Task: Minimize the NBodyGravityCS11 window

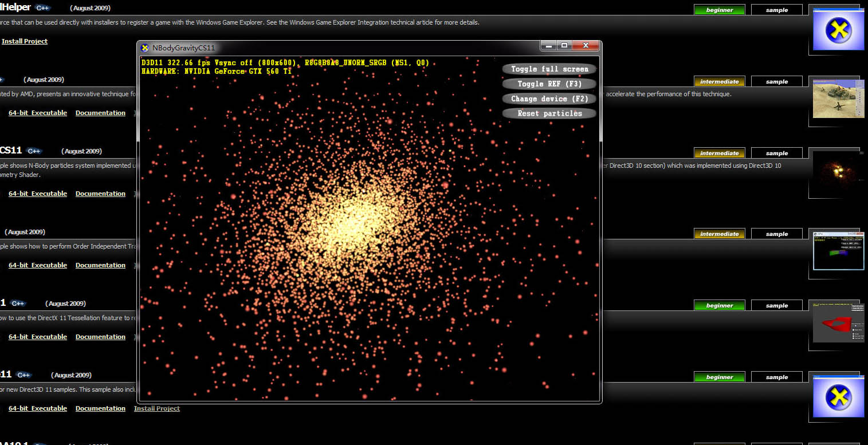Action: tap(549, 45)
